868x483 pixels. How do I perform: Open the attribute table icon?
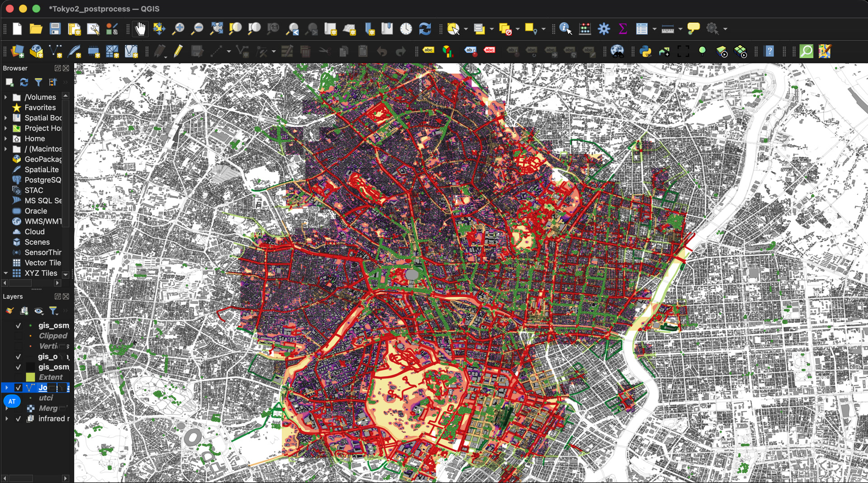(642, 29)
